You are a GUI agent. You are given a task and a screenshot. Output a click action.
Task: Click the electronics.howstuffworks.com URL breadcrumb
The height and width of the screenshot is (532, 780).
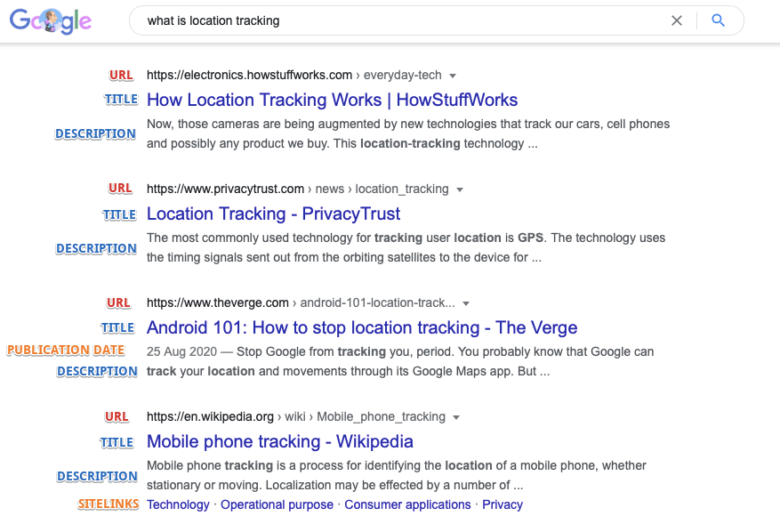(x=294, y=75)
